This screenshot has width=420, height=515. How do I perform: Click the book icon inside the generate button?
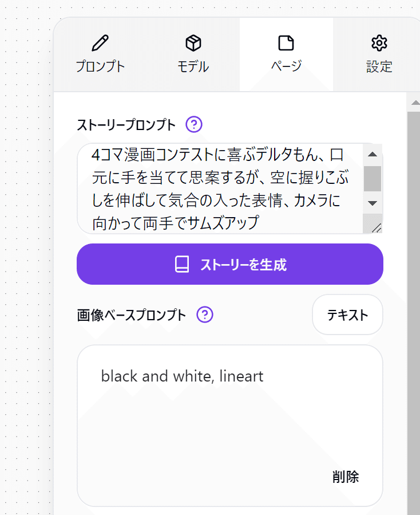pos(181,264)
